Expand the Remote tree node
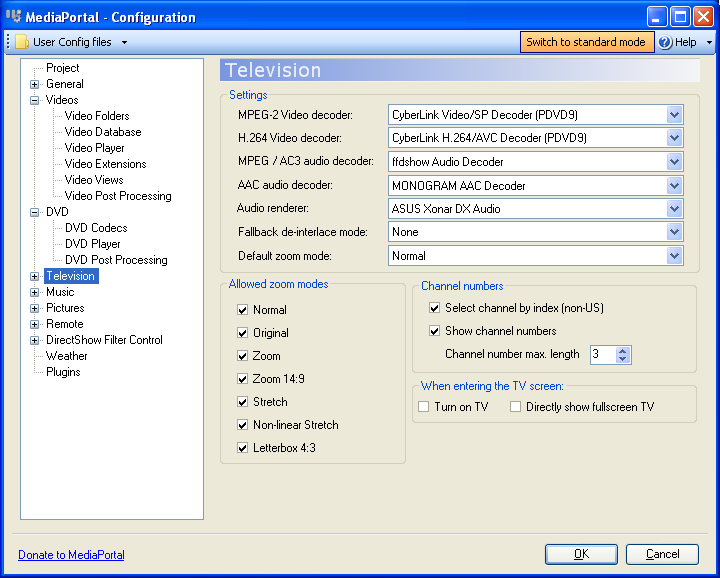The height and width of the screenshot is (578, 720). tap(34, 324)
